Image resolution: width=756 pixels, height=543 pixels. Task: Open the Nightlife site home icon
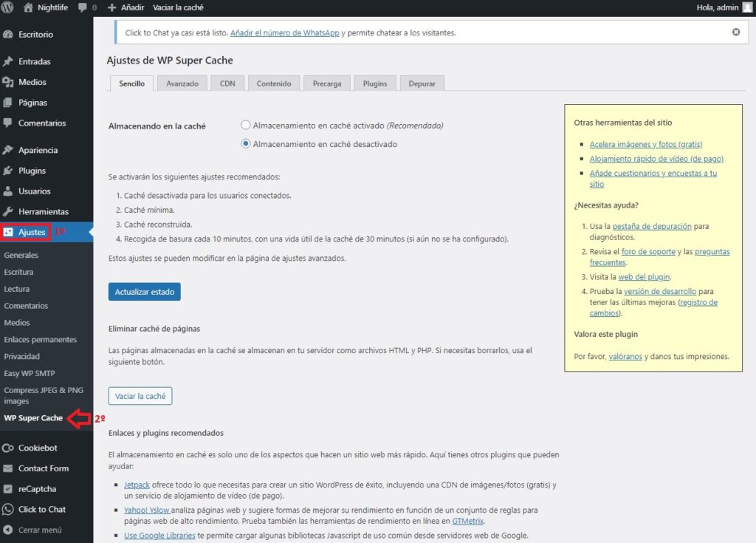coord(29,7)
